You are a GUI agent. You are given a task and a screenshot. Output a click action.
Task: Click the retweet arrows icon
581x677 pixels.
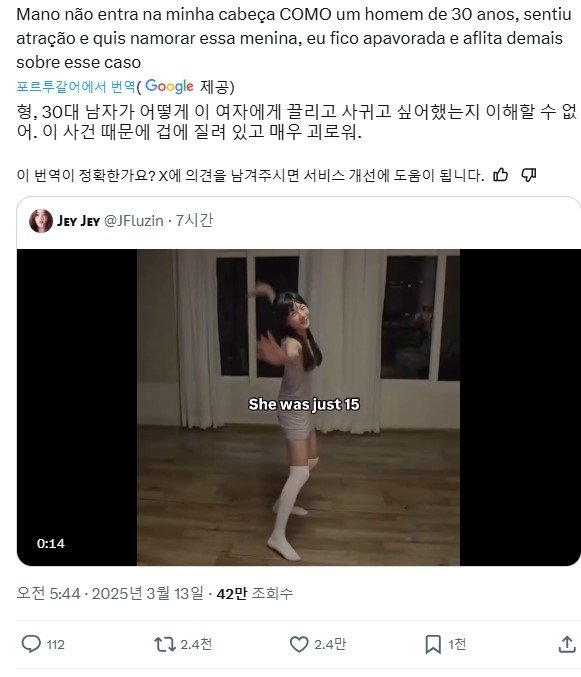(x=164, y=644)
